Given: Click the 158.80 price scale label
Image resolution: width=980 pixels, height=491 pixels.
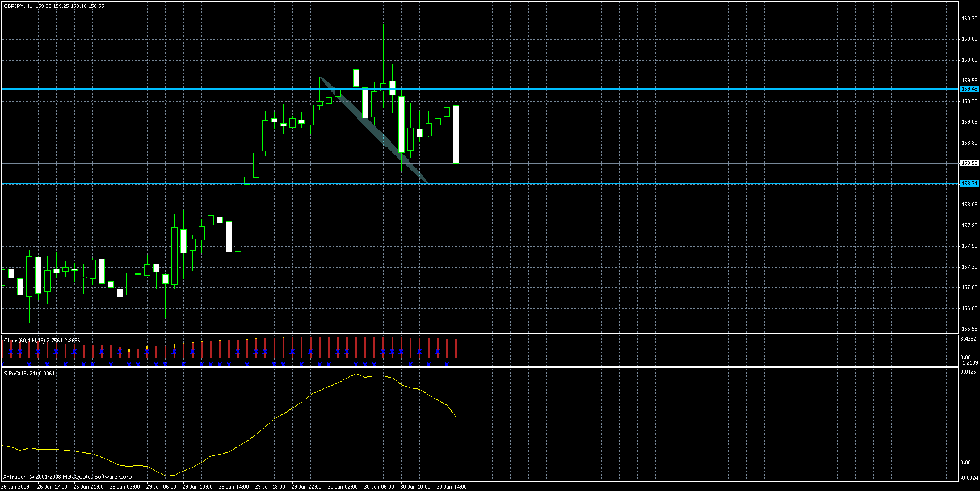Looking at the screenshot, I should (x=969, y=143).
